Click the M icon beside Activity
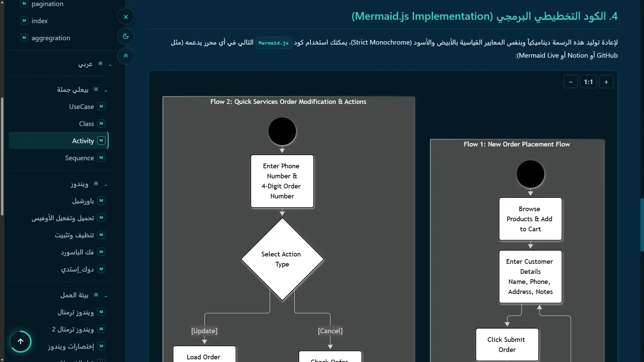Screen dimensions: 644x362 click(x=101, y=141)
